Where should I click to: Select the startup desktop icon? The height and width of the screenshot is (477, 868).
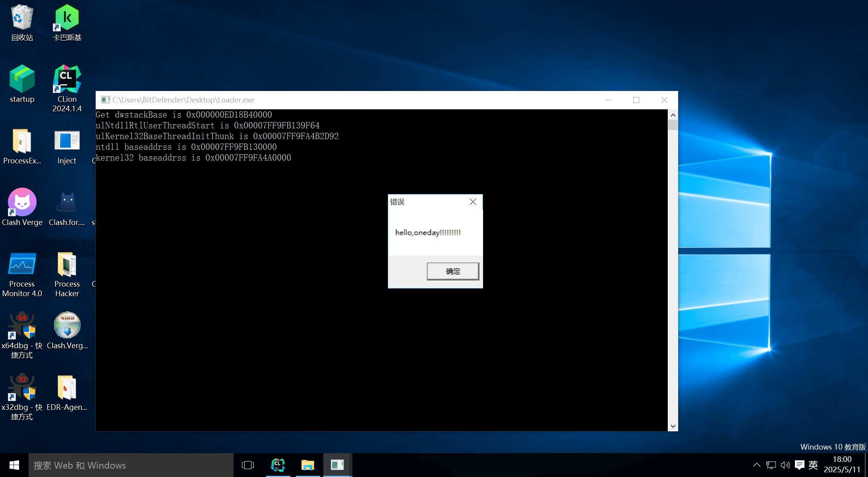pyautogui.click(x=22, y=79)
